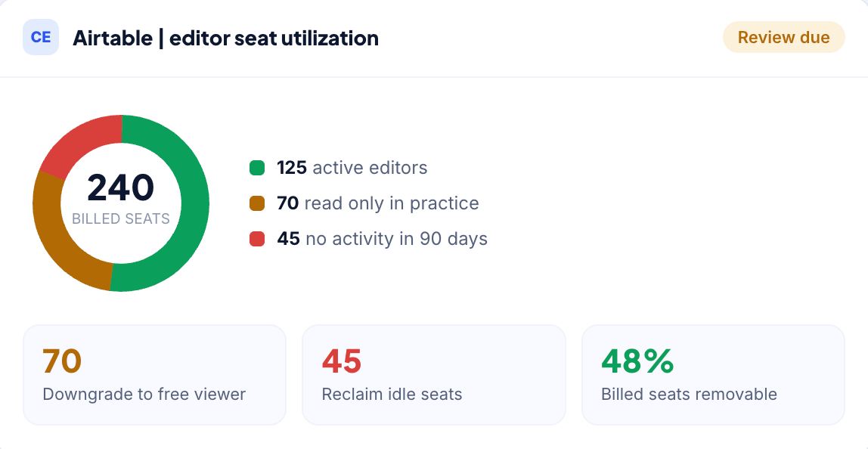Viewport: 868px width, 449px height.
Task: Open the Review due badge
Action: tap(783, 37)
